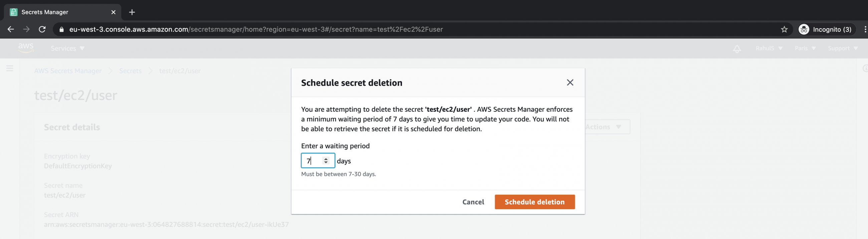
Task: Open the browser bookmarks star
Action: (x=784, y=29)
